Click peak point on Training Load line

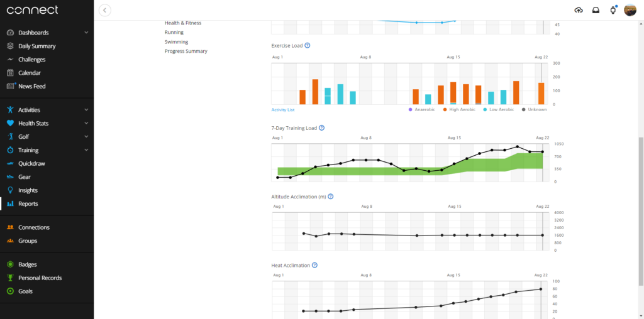click(x=518, y=147)
